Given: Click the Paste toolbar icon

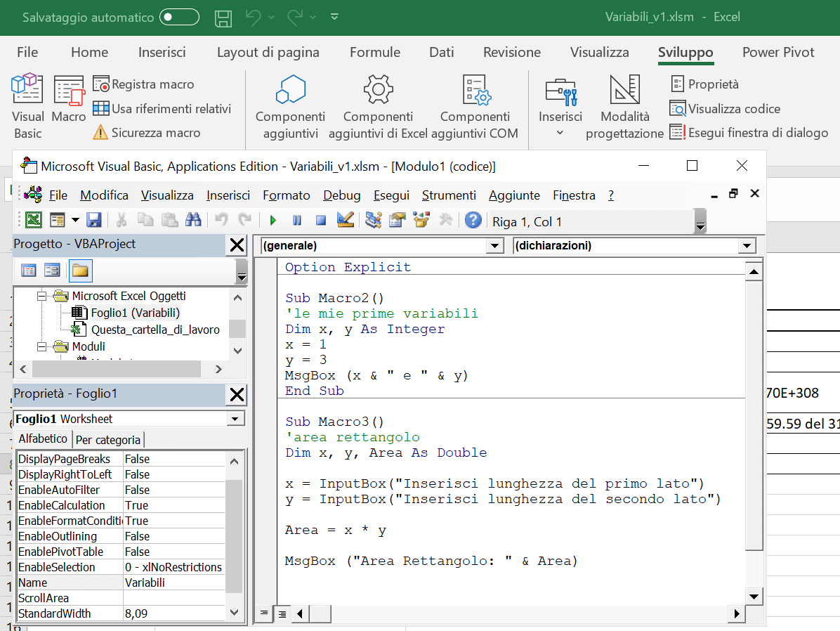Looking at the screenshot, I should pyautogui.click(x=170, y=220).
